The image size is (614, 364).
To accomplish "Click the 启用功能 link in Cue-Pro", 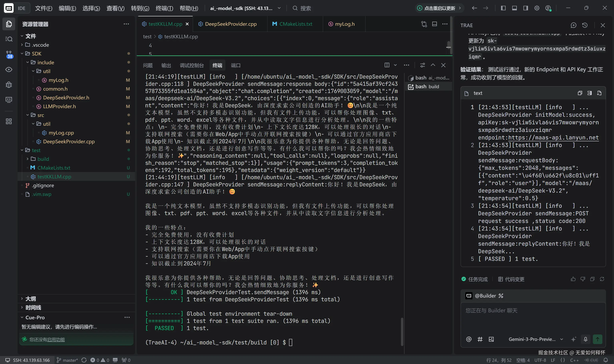I will 56,339.
